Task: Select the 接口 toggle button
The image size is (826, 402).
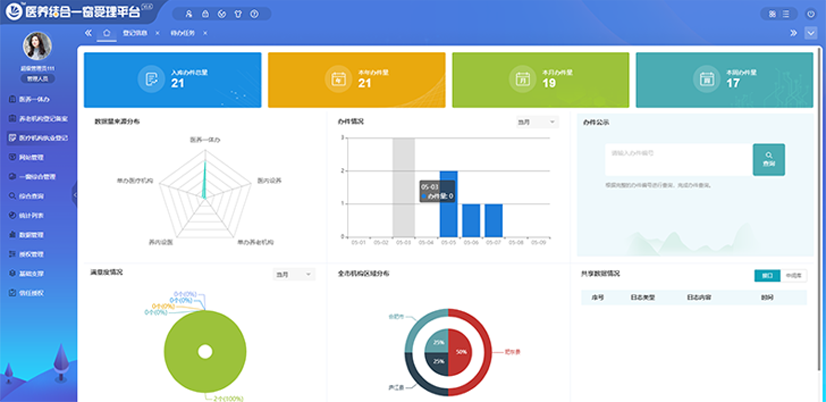Action: pos(767,274)
